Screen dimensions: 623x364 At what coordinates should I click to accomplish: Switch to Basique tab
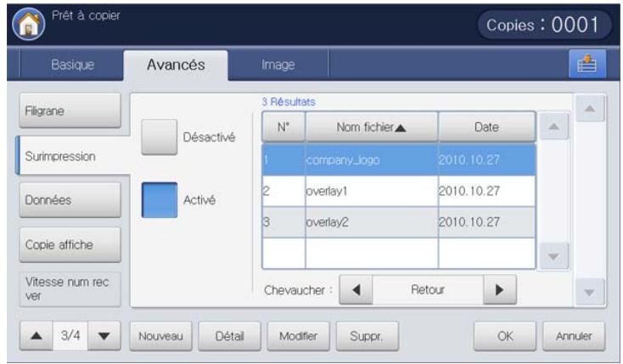pos(72,64)
